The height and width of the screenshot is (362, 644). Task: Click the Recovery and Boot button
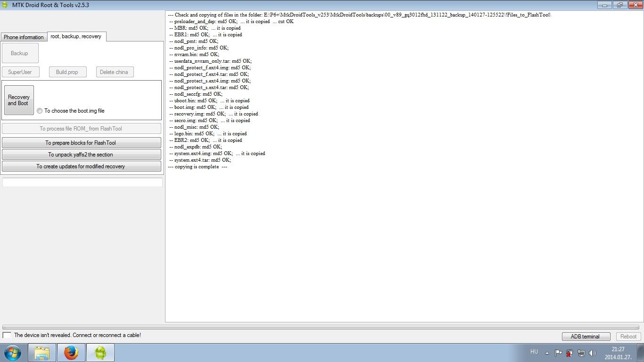point(19,100)
